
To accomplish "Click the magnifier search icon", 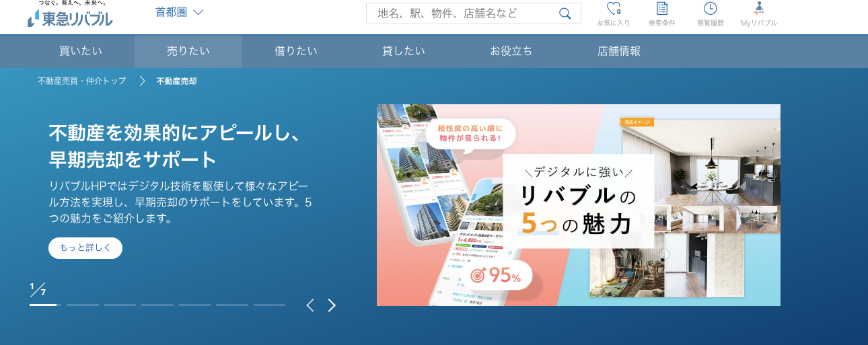I will (x=565, y=13).
